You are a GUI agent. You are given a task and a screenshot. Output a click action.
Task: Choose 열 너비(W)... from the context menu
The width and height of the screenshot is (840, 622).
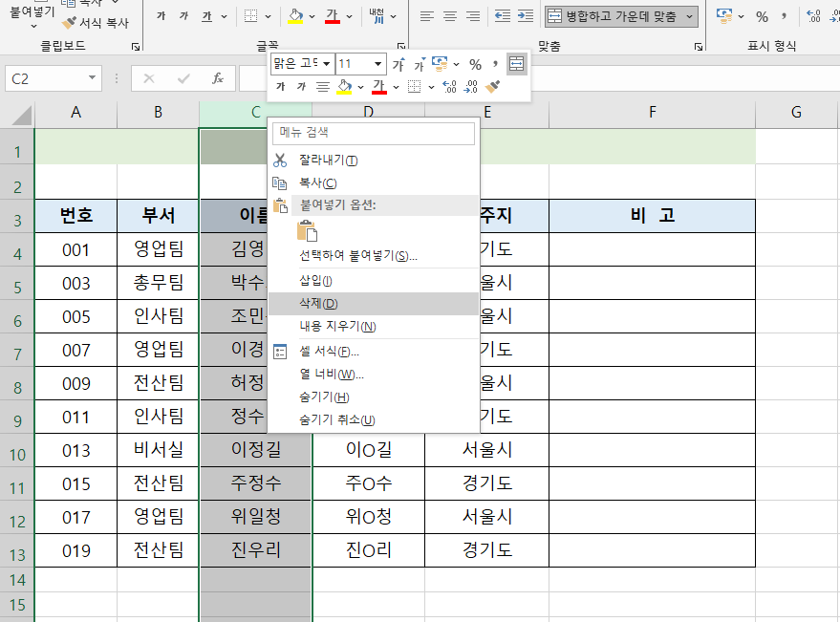pos(373,374)
